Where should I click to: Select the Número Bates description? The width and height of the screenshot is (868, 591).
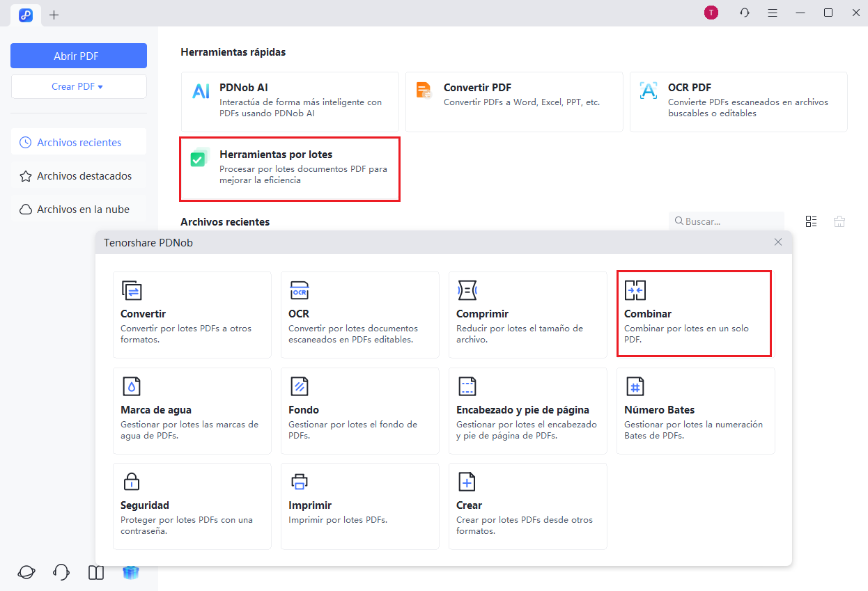pos(694,430)
